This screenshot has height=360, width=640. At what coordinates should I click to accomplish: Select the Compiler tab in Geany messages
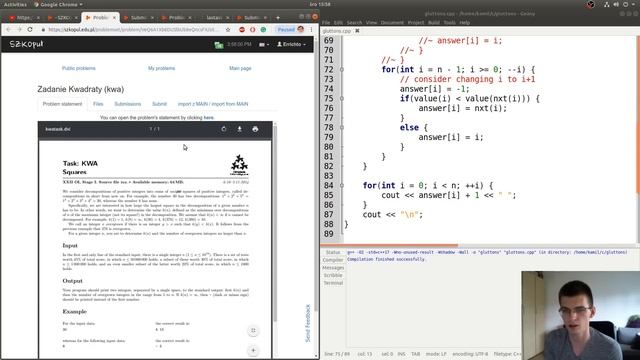pos(333,260)
